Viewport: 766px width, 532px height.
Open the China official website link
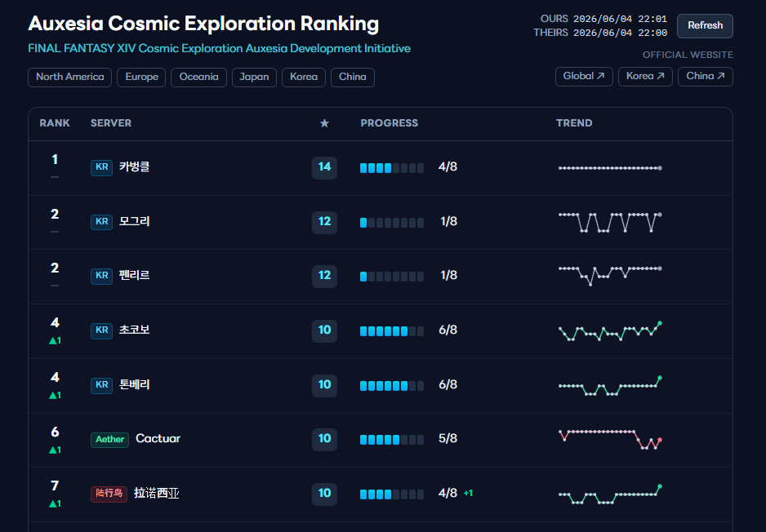coord(706,77)
